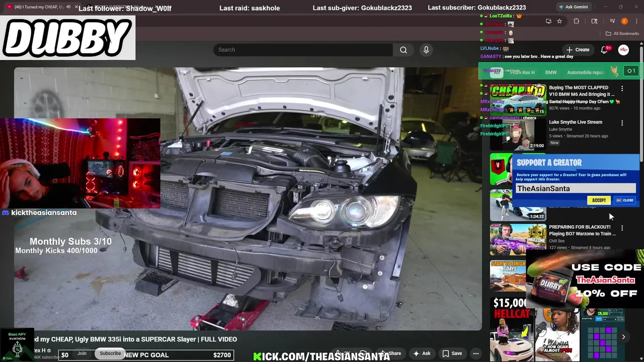Screen dimensions: 644x362
Task: Mute the tab via its speaker icon
Action: click(x=68, y=7)
